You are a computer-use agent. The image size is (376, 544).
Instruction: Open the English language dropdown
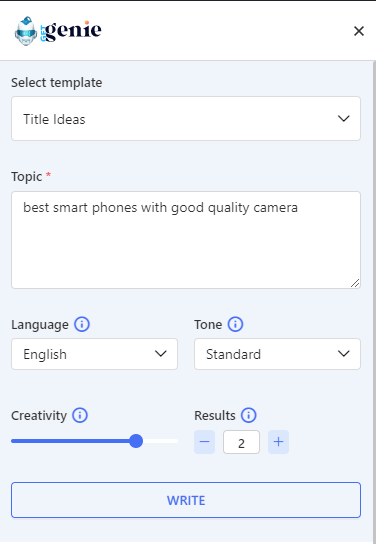click(x=94, y=354)
